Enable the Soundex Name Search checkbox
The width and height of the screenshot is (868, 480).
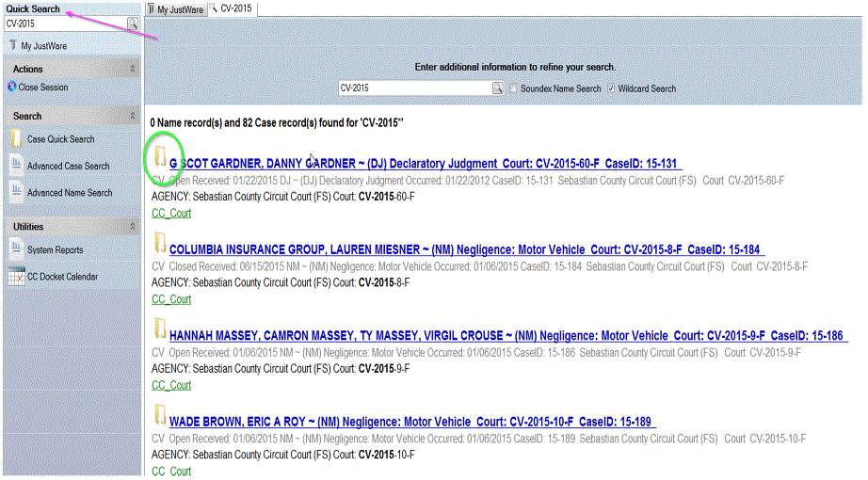point(513,88)
